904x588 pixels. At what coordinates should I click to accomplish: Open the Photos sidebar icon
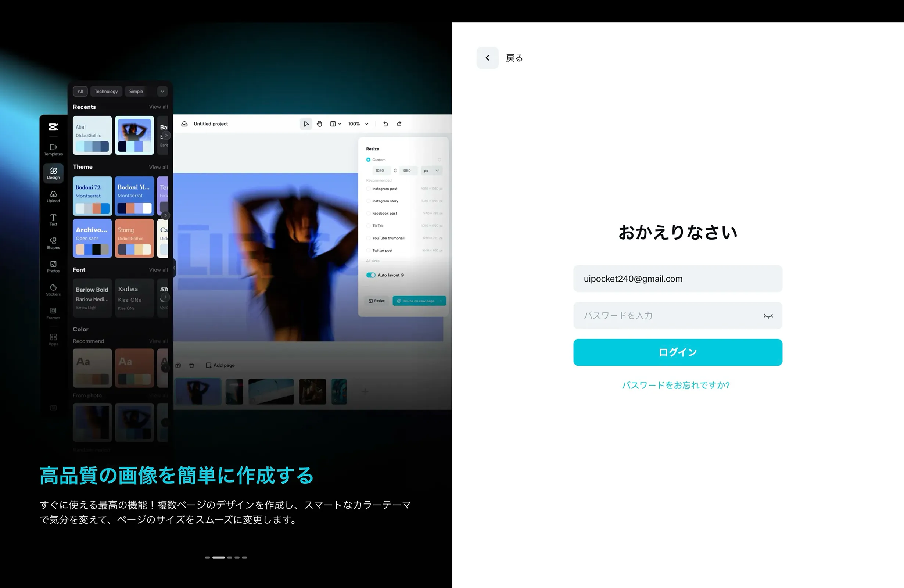point(53,267)
